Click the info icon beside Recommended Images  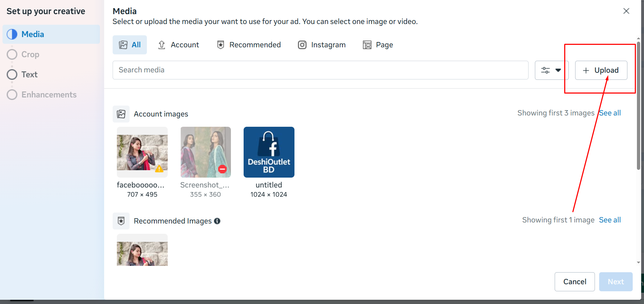(x=217, y=221)
